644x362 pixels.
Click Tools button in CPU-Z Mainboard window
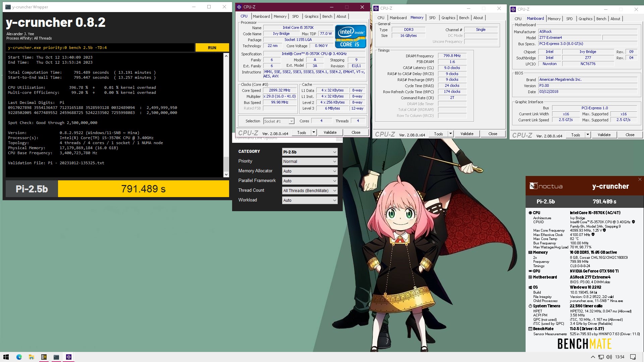coord(576,135)
